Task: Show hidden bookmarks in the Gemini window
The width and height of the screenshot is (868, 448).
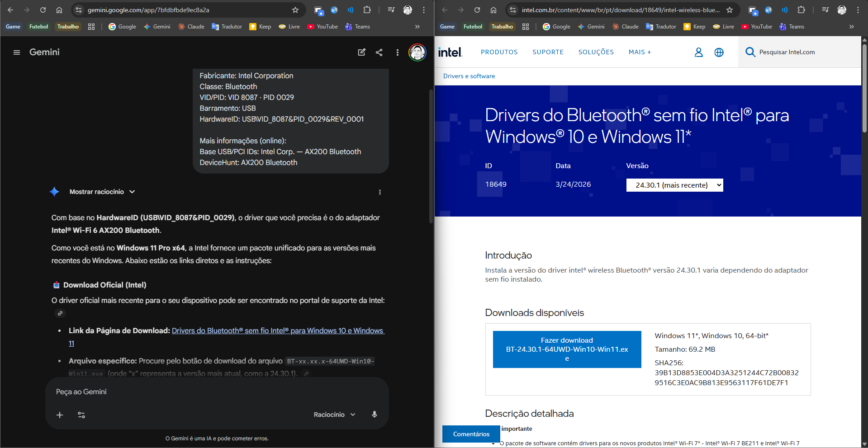Action: (417, 27)
